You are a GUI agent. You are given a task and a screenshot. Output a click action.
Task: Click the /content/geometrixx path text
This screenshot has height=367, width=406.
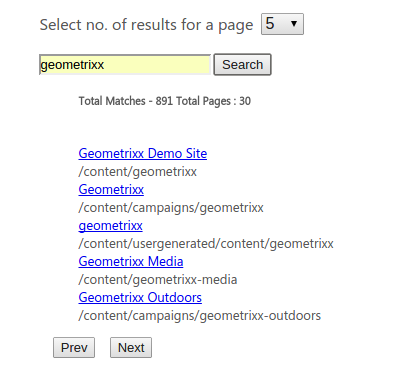click(x=138, y=171)
